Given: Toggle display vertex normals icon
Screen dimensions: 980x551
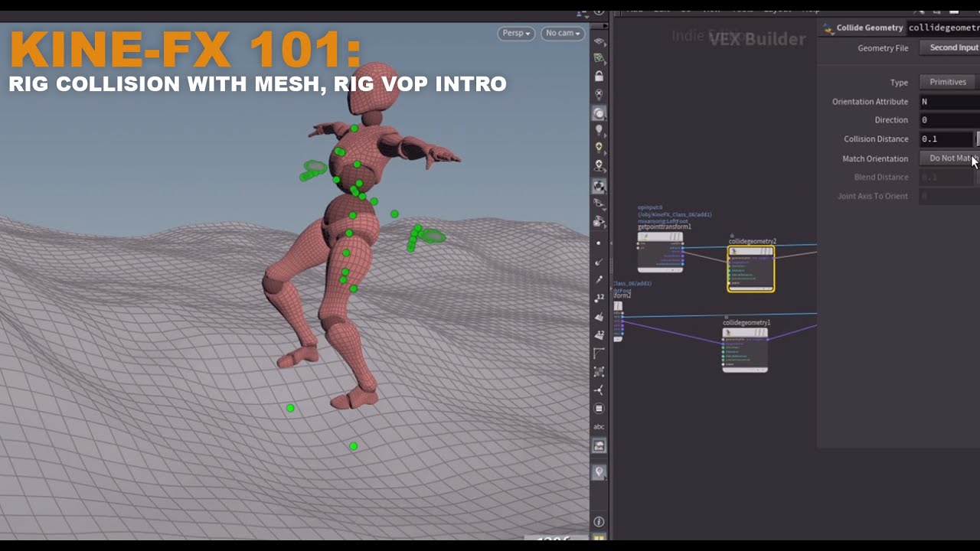Looking at the screenshot, I should tap(599, 390).
